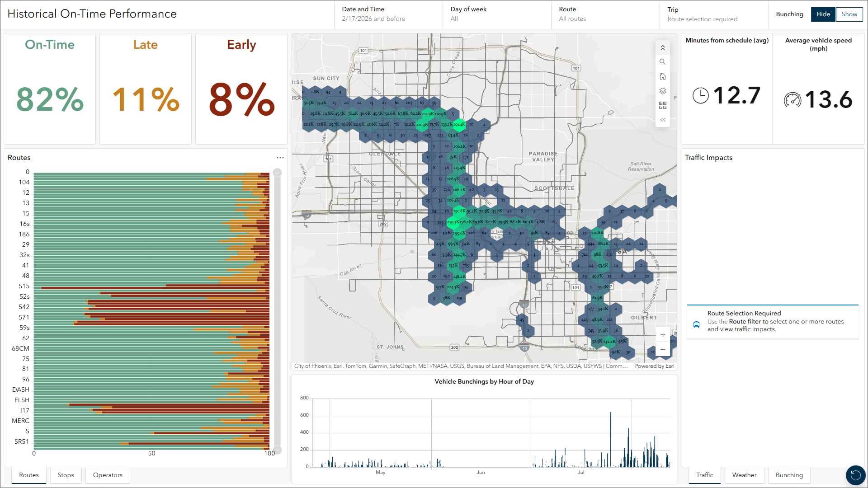Open the basemap gallery

[x=662, y=105]
